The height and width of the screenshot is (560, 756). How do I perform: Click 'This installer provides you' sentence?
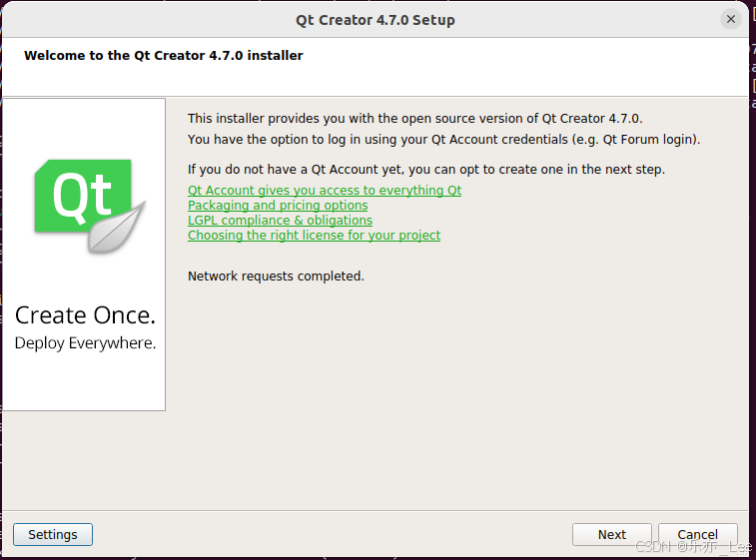coord(415,119)
